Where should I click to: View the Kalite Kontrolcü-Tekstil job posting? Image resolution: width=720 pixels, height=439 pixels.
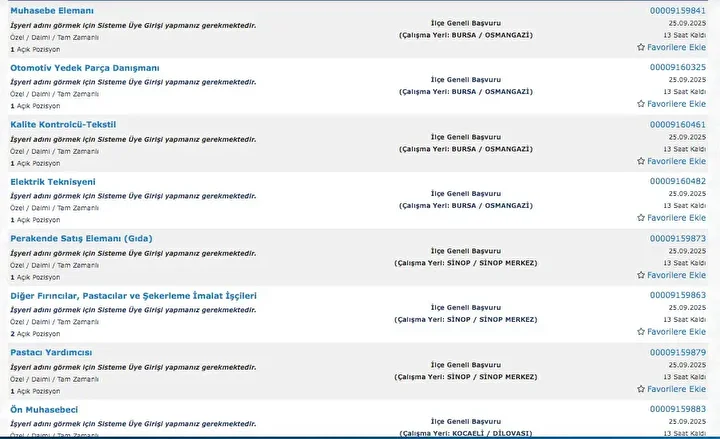[x=63, y=124]
